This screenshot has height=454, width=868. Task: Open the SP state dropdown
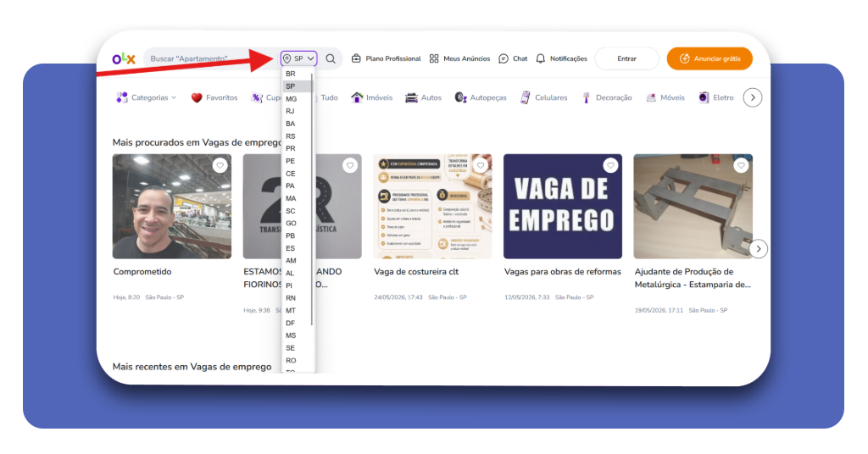299,58
